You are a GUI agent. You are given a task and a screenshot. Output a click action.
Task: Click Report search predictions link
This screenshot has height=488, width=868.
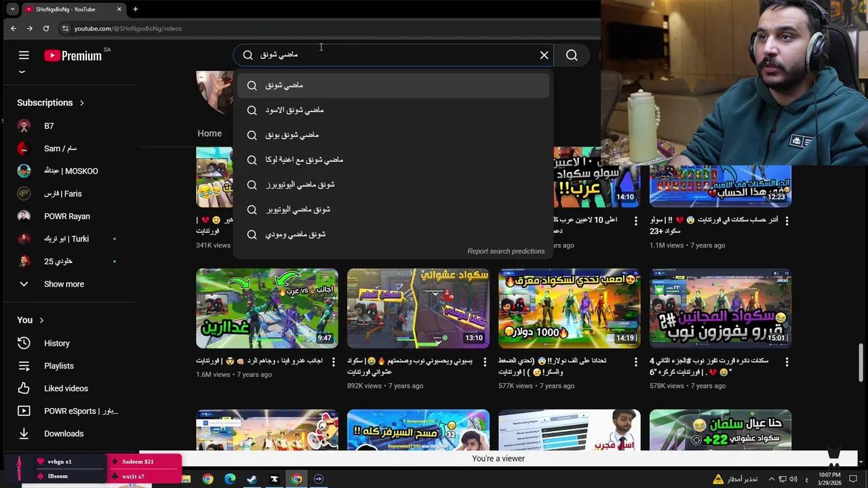506,251
